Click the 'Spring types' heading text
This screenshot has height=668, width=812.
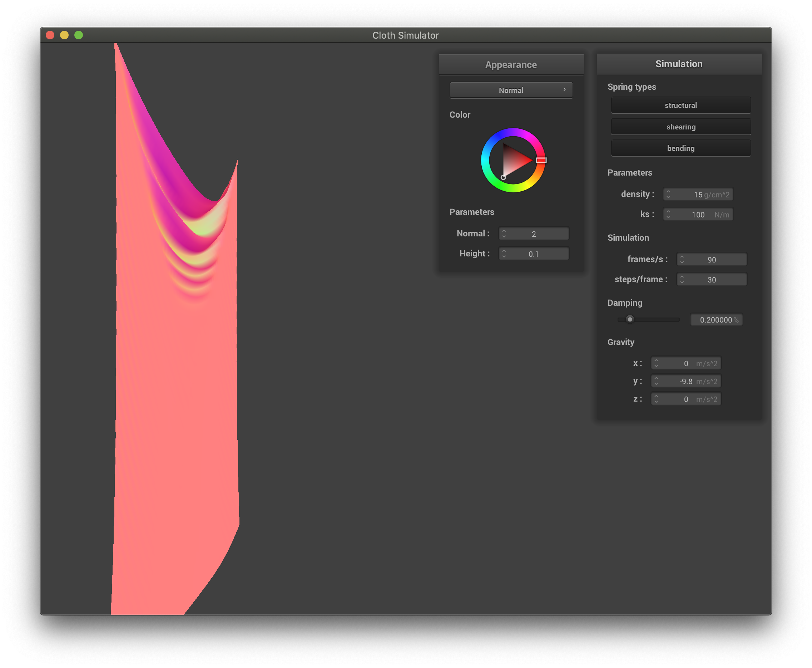click(632, 87)
